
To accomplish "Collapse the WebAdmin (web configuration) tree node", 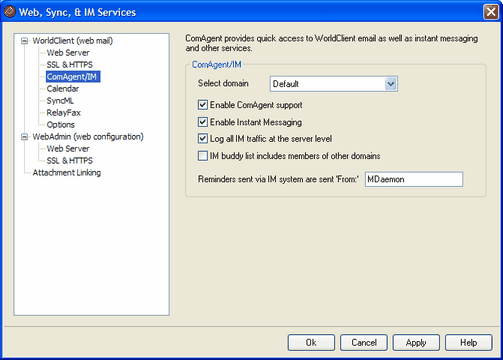I will click(x=24, y=137).
